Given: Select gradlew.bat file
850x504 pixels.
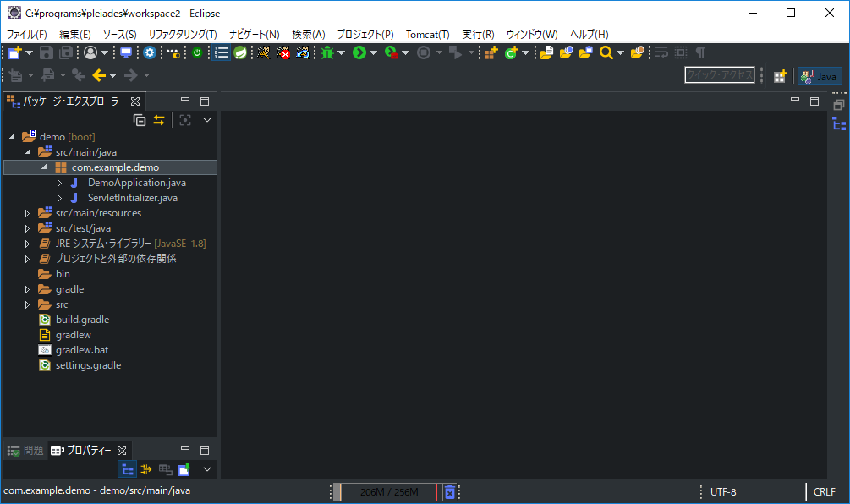Looking at the screenshot, I should pos(82,350).
